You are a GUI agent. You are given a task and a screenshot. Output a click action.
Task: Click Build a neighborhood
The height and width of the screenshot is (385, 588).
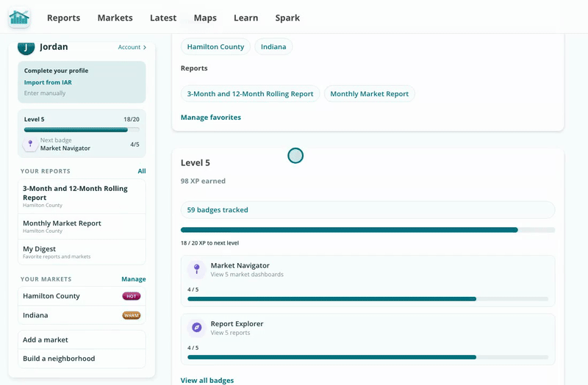coord(82,359)
